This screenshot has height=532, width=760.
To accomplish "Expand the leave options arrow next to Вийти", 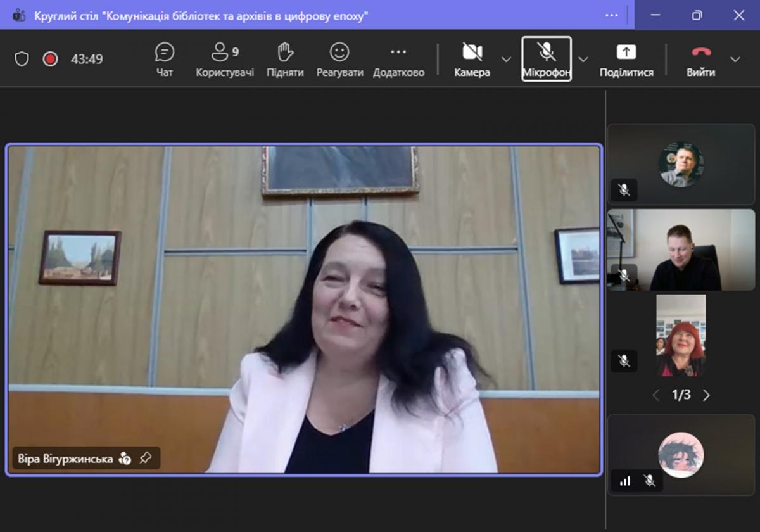I will click(x=735, y=59).
